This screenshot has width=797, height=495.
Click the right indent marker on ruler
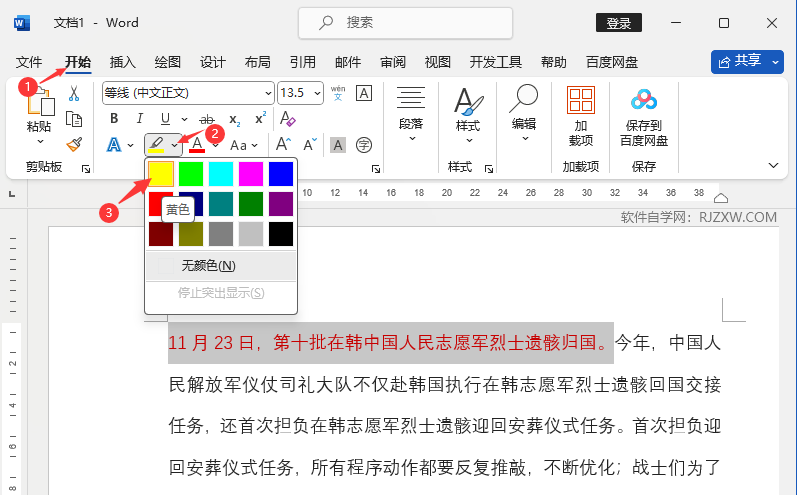pos(721,198)
